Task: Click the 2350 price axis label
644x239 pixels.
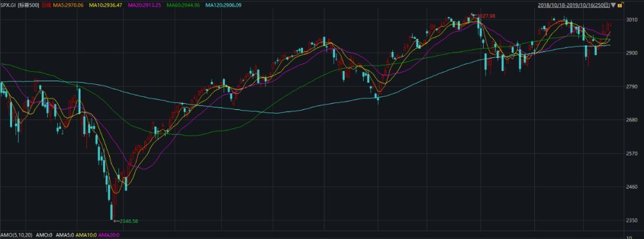Action: coord(630,220)
